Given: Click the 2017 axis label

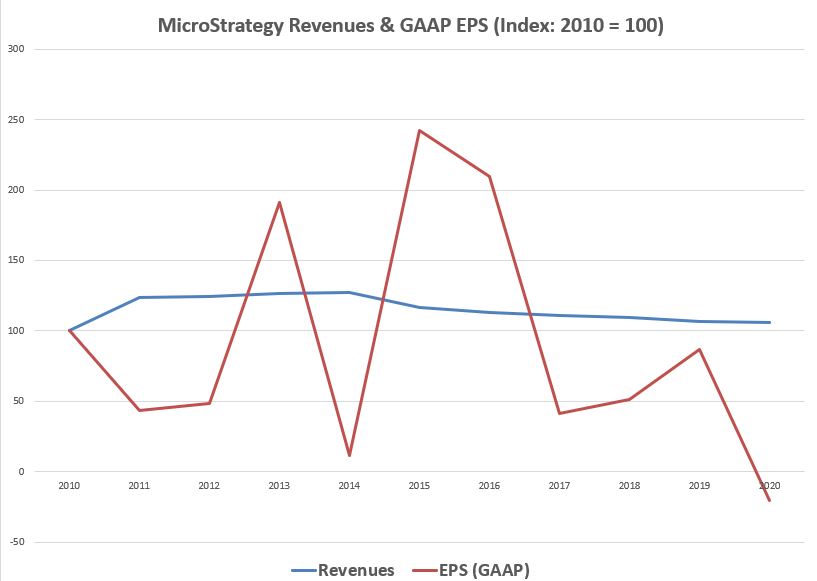Looking at the screenshot, I should [x=559, y=485].
